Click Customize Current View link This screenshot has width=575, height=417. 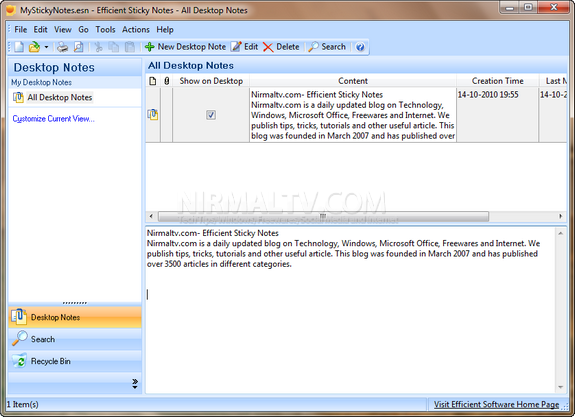pyautogui.click(x=54, y=119)
